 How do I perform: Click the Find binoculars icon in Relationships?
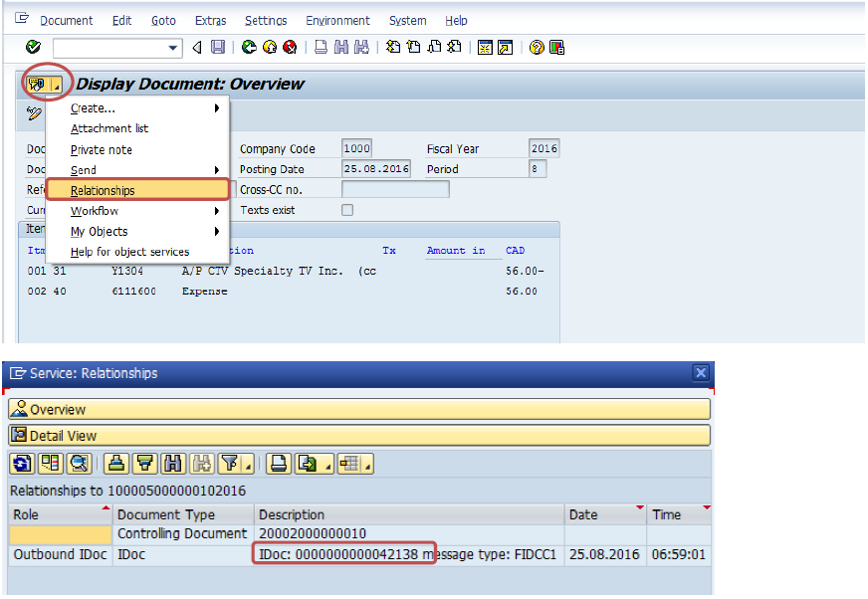point(173,463)
